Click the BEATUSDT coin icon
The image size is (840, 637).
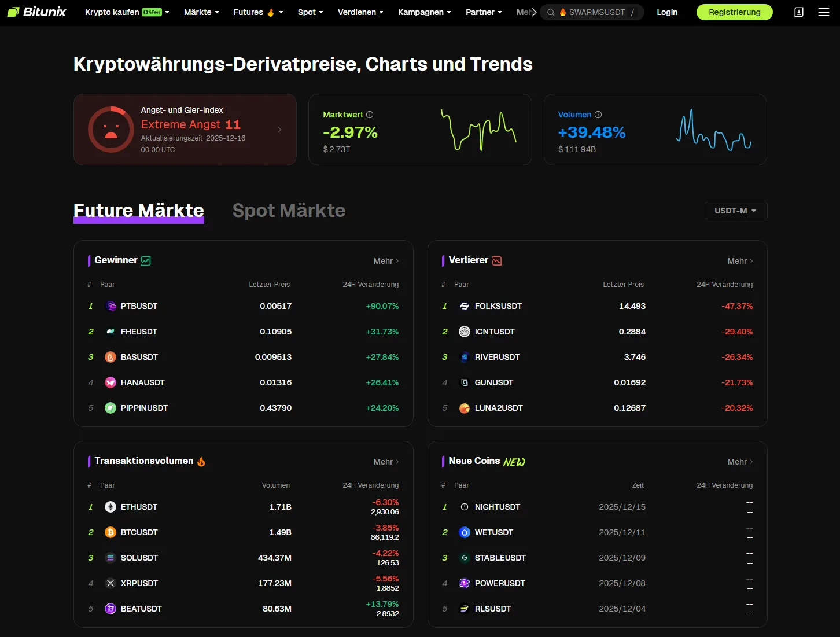[110, 609]
